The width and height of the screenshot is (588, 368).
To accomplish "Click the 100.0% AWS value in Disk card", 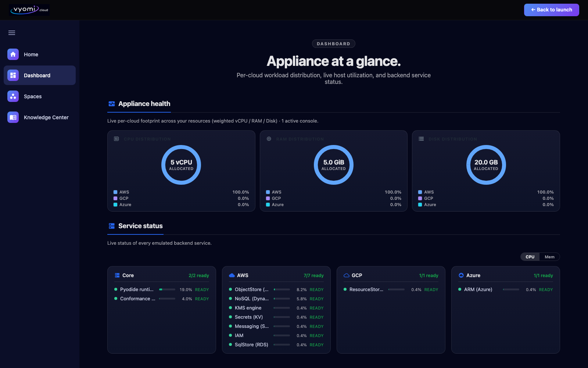I will pyautogui.click(x=545, y=192).
